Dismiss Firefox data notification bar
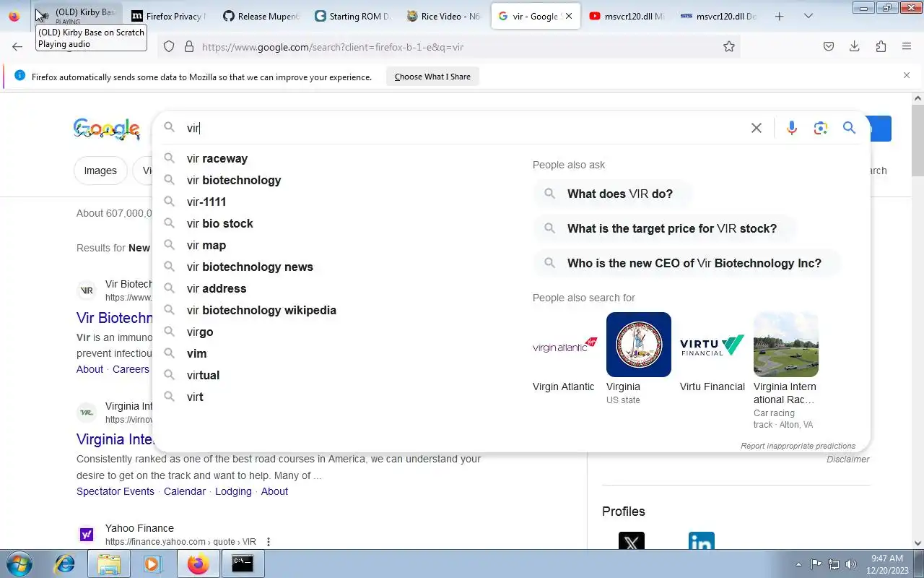 (907, 75)
